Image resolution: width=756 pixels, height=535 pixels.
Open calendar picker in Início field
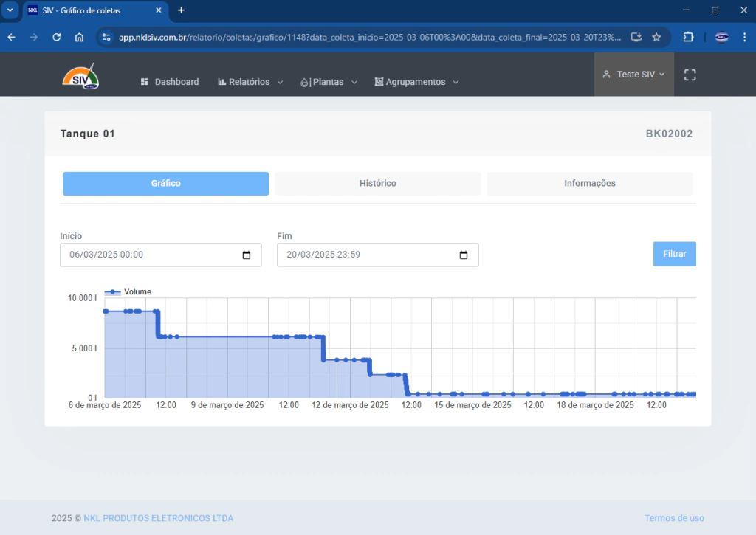coord(247,255)
